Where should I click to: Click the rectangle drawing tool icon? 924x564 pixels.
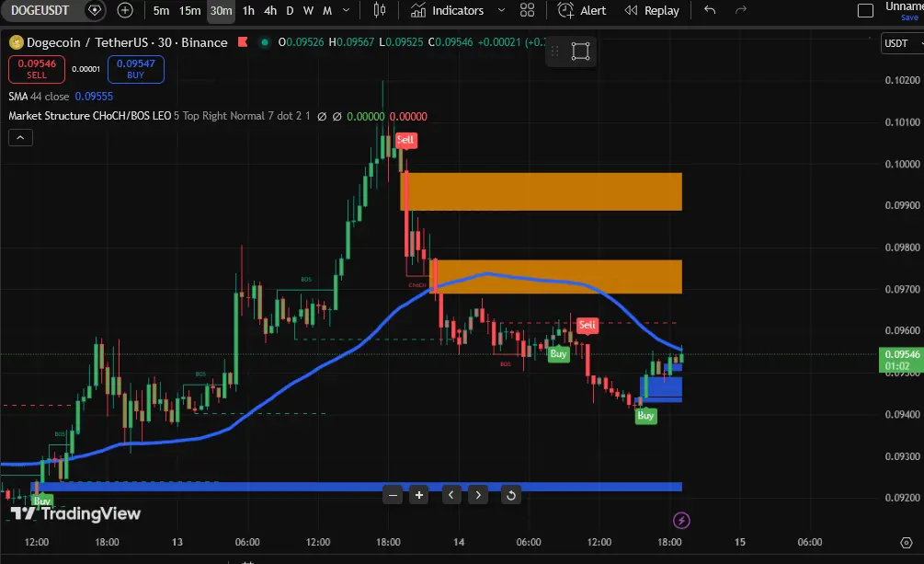pyautogui.click(x=580, y=52)
